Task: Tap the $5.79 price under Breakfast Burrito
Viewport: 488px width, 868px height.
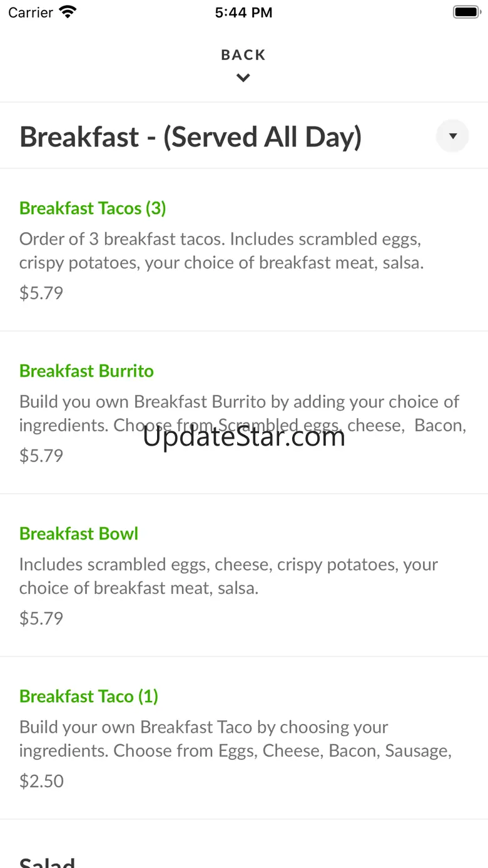Action: 41,456
